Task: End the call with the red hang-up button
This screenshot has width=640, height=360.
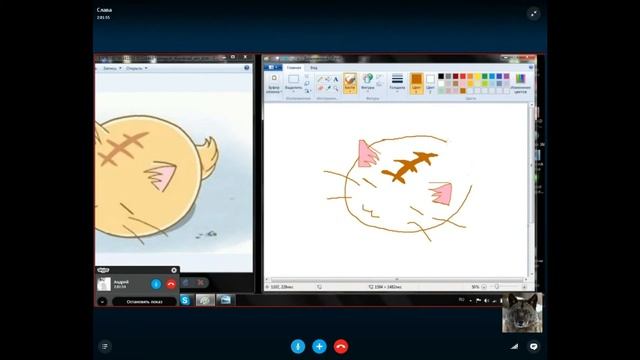Action: (x=341, y=347)
